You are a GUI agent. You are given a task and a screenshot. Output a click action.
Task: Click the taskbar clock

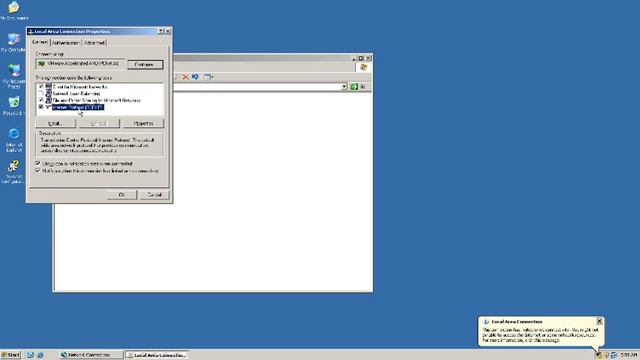629,355
